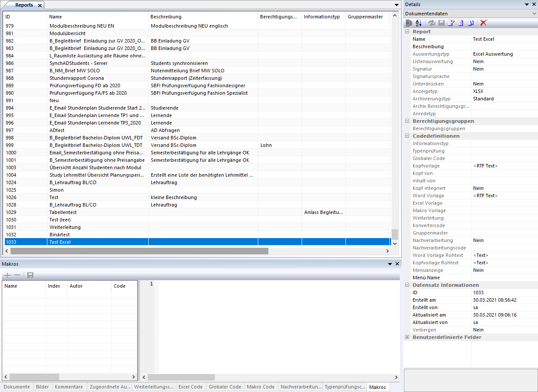The image size is (538, 392).
Task: Click the refresh arrows icon in Details toolbar
Action: tap(432, 23)
